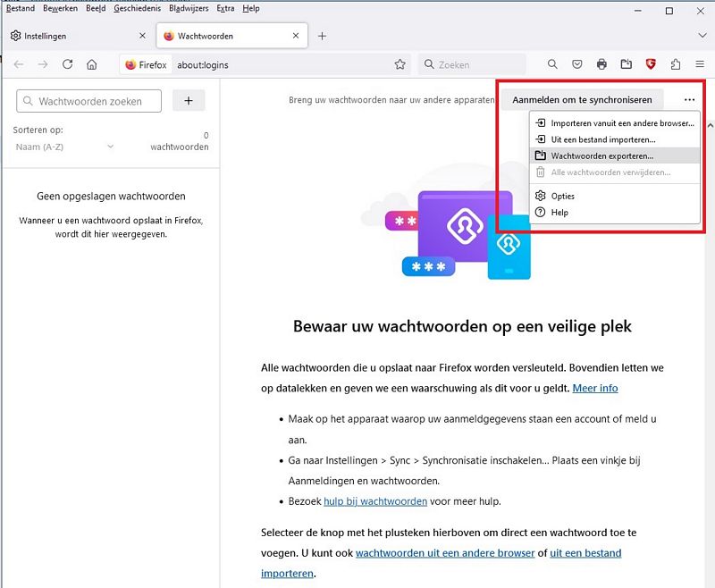Open Opties from the dropdown menu

click(615, 196)
